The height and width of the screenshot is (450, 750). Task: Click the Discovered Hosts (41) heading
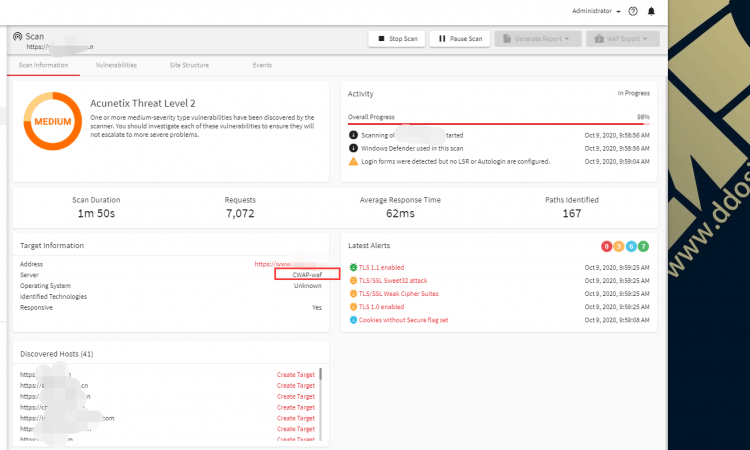[56, 354]
